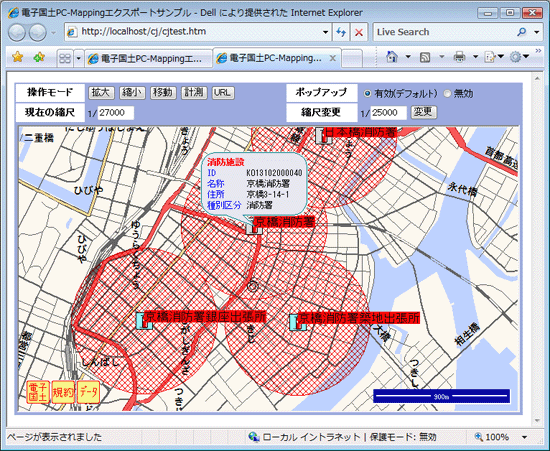This screenshot has height=451, width=550.
Task: Click the Print icon in the toolbar
Action: [x=459, y=56]
